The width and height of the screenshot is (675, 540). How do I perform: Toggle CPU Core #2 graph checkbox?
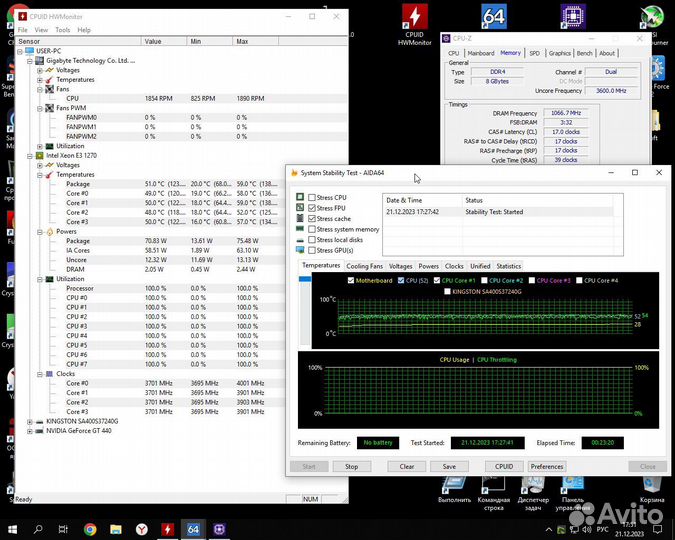click(x=484, y=280)
